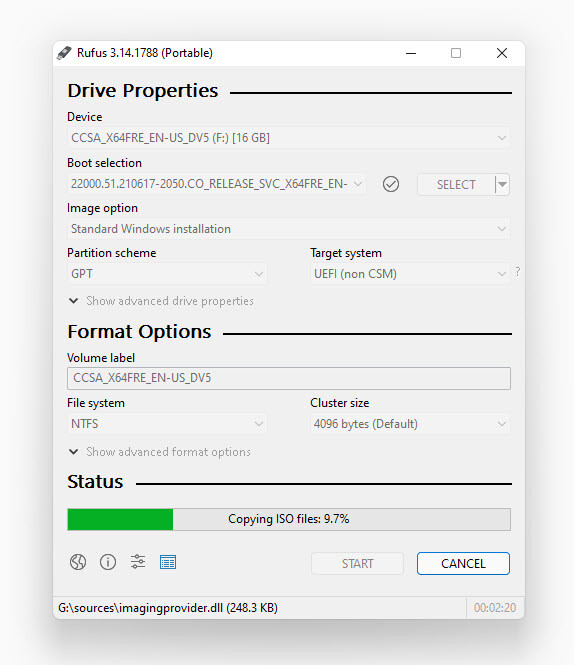Click the Target system help question mark
This screenshot has width=574, height=665.
(518, 272)
